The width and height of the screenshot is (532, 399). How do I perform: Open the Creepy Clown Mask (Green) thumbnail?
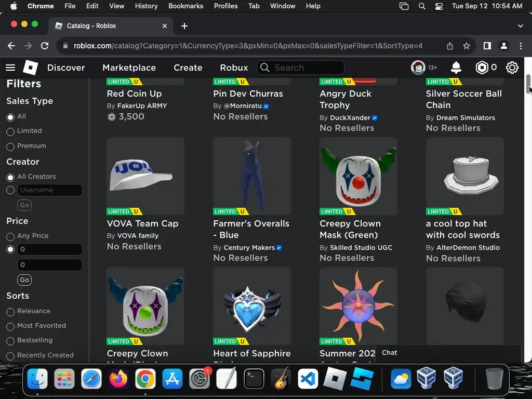pos(358,176)
